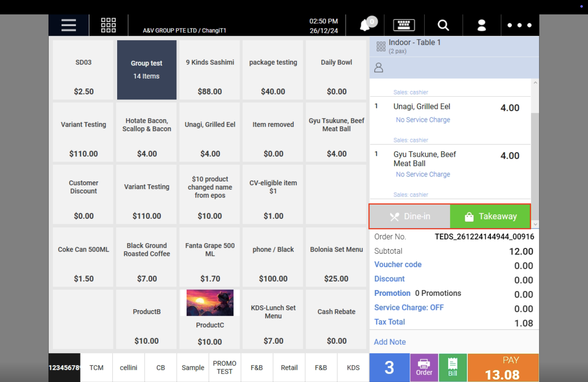This screenshot has height=382, width=588.
Task: Open the Group test 14 Items folder
Action: click(x=147, y=70)
